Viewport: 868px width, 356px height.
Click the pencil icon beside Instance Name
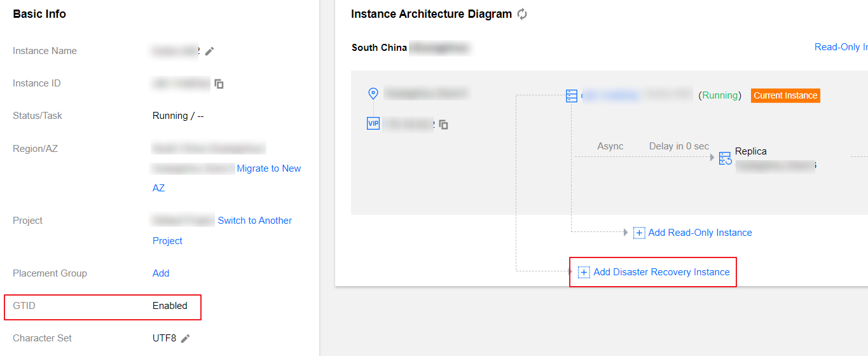click(x=209, y=51)
